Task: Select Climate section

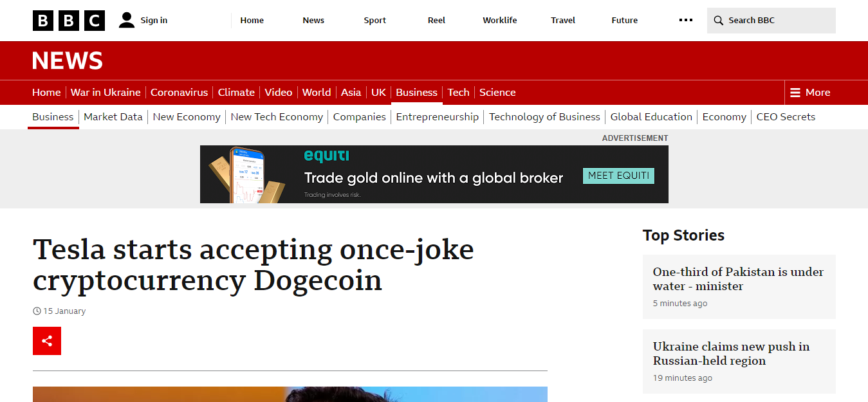Action: (x=236, y=93)
